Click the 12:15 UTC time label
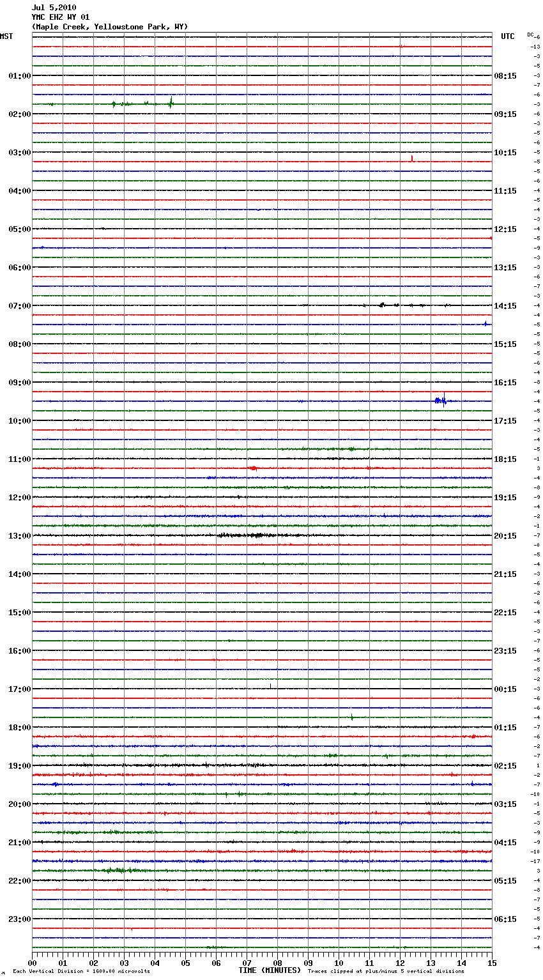This screenshot has height=980, width=543. click(505, 229)
